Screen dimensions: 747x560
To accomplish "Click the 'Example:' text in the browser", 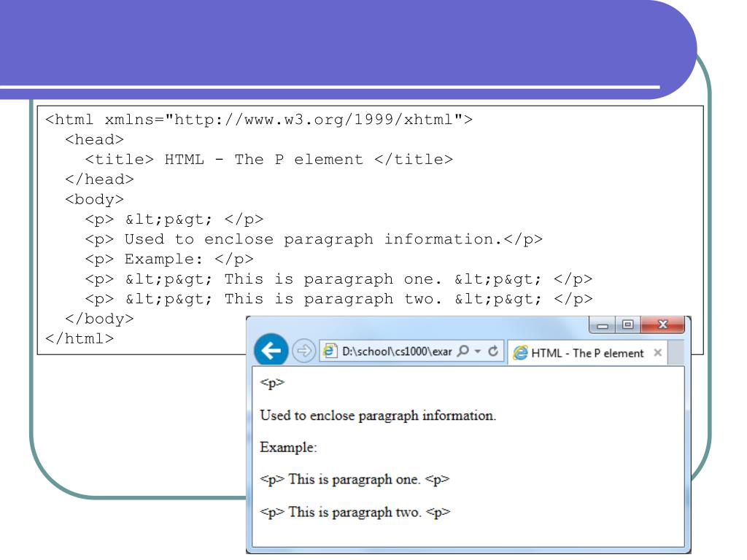I will click(x=288, y=448).
